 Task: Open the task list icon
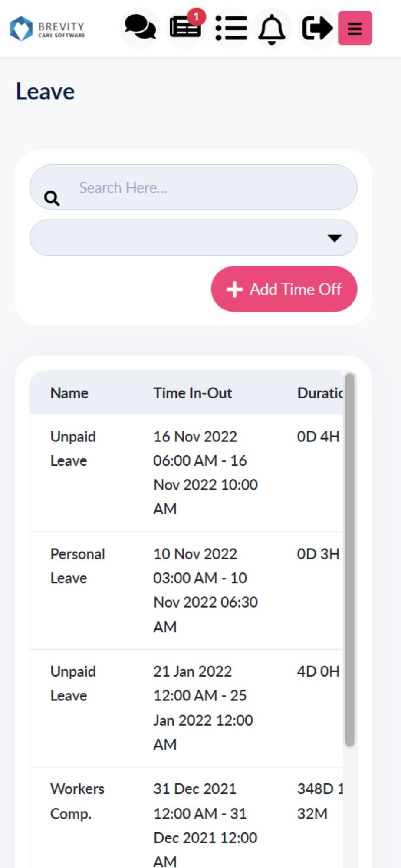pos(231,28)
